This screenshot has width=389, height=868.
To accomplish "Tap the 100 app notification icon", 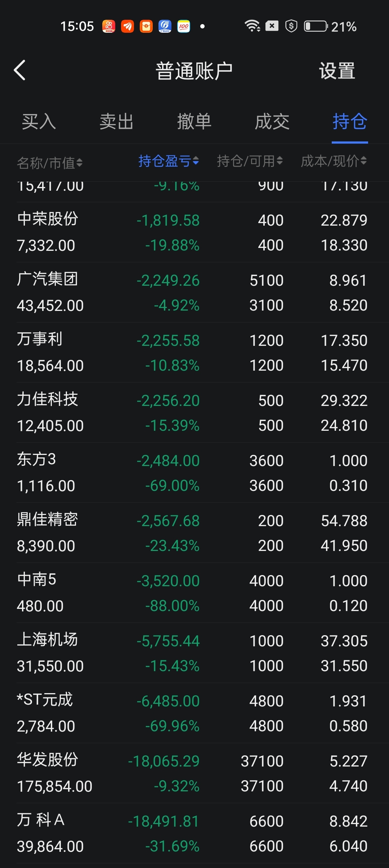I will [x=184, y=26].
